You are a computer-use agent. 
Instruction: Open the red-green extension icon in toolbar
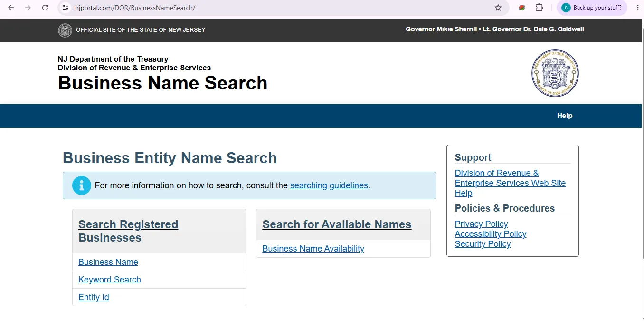coord(522,8)
